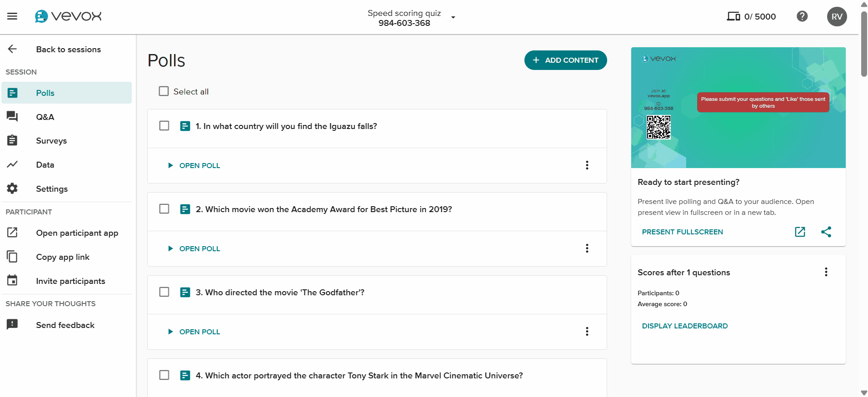Viewport: 868px width, 397px height.
Task: Click the participant devices count icon
Action: pos(733,16)
